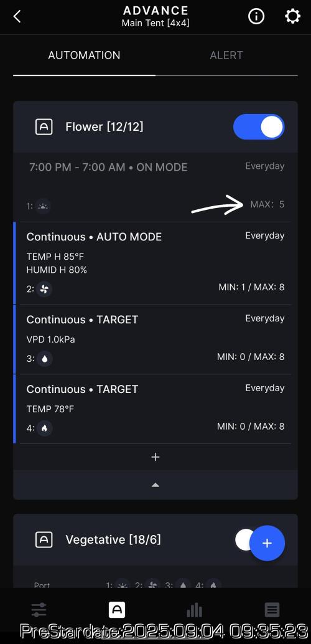Screen dimensions: 311x644
Task: Open the settings gear icon
Action: [292, 16]
